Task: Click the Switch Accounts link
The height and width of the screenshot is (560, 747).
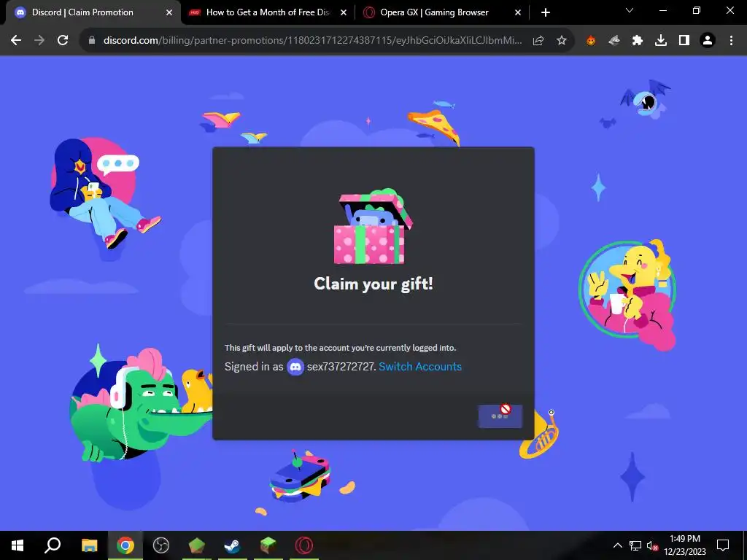Action: 420,367
